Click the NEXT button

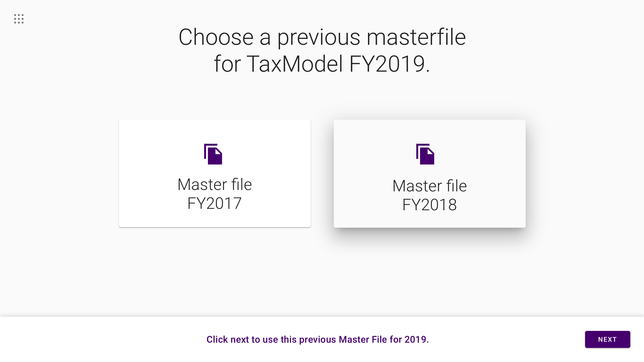[607, 339]
